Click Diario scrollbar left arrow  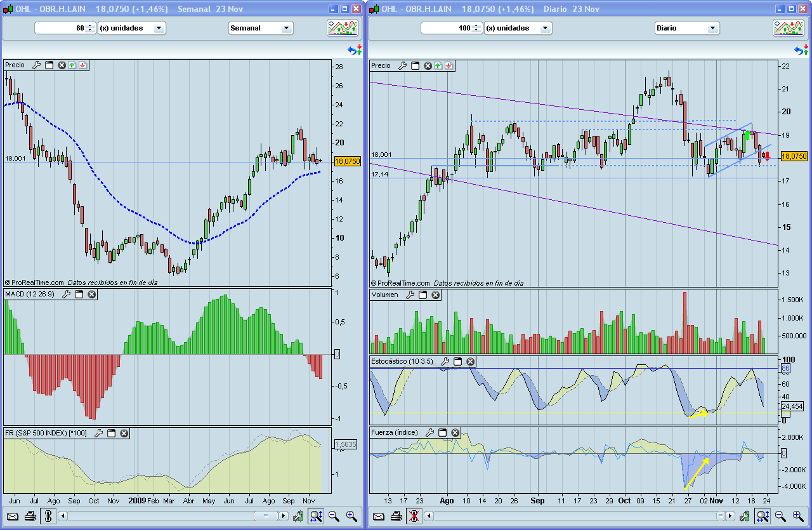pos(429,516)
